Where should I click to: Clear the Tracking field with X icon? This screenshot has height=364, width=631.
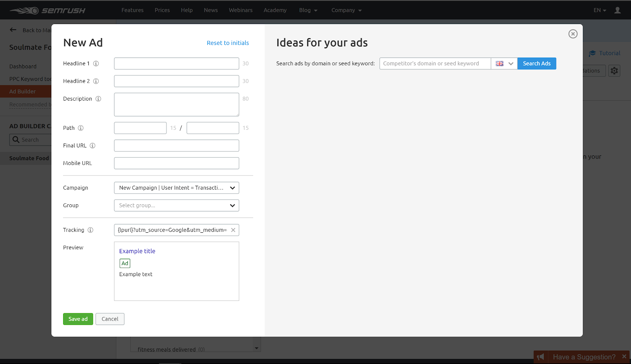pos(233,230)
